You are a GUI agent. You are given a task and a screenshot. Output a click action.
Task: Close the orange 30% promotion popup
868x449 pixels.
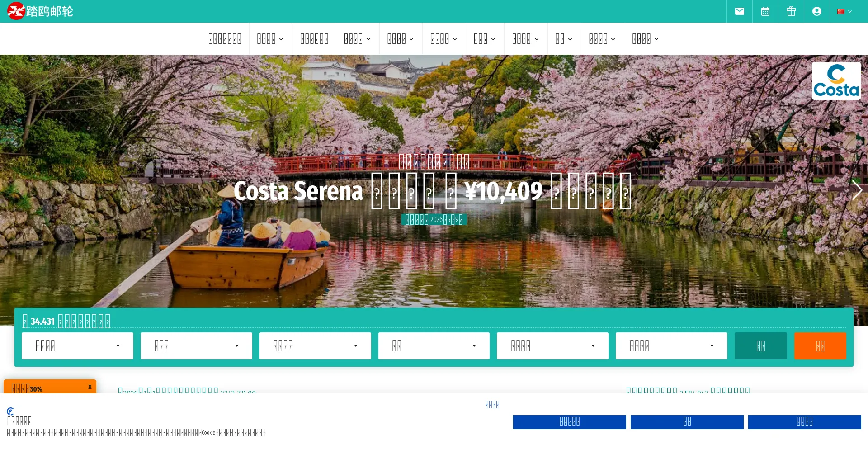pyautogui.click(x=90, y=387)
